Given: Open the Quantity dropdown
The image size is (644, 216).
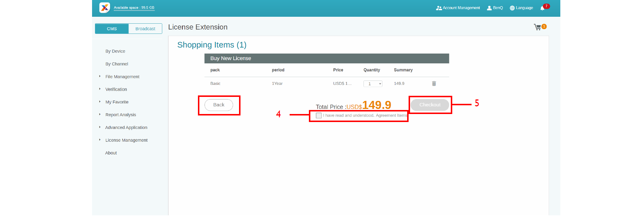Looking at the screenshot, I should pyautogui.click(x=373, y=84).
